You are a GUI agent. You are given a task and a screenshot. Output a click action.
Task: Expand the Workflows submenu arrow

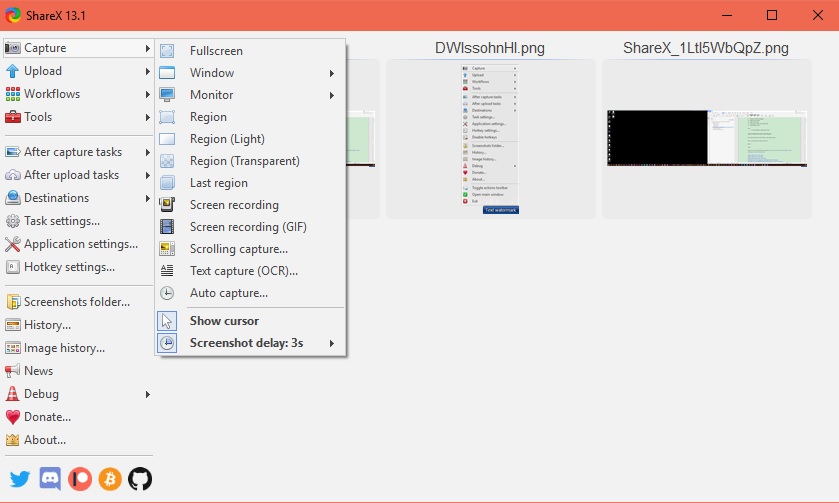[148, 94]
